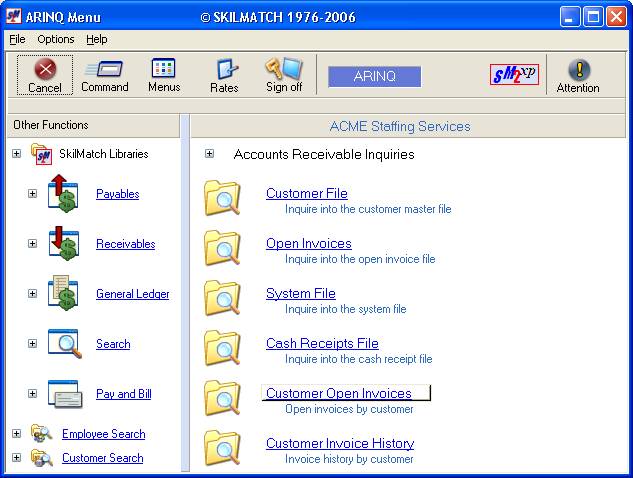The width and height of the screenshot is (633, 478).
Task: Click the SM2xp logo in the toolbar
Action: coord(514,74)
